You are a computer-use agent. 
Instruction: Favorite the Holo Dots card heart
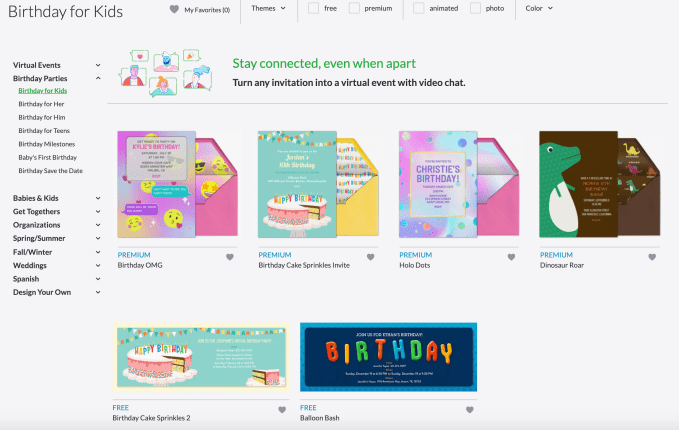tap(511, 257)
